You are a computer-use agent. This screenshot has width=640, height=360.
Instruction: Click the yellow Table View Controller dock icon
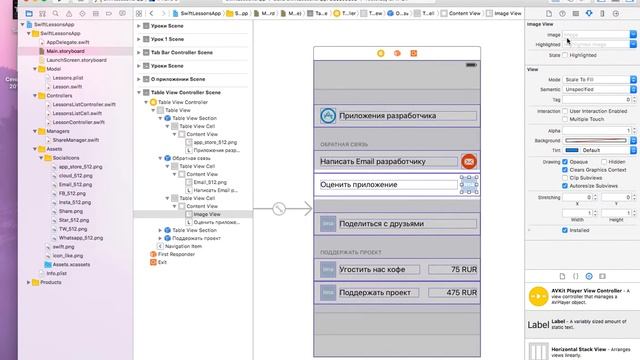[380, 53]
